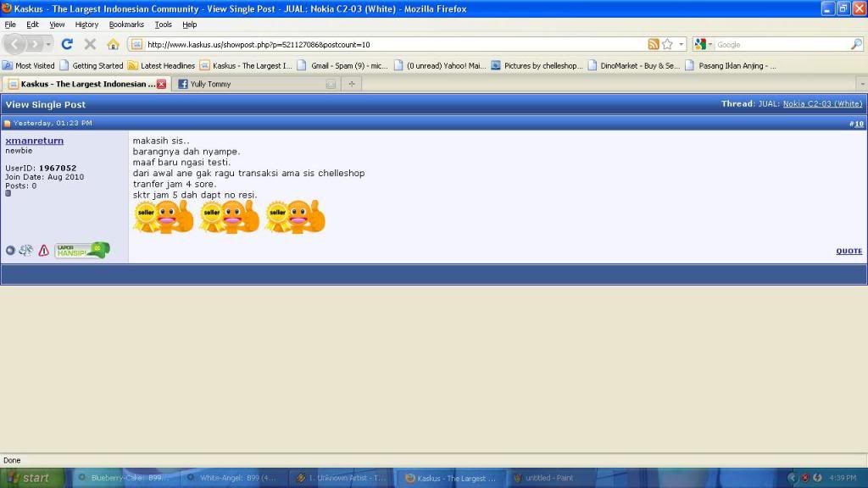The height and width of the screenshot is (488, 868).
Task: Open the Kaskus bookmark in bookmarks toolbar
Action: tap(247, 65)
